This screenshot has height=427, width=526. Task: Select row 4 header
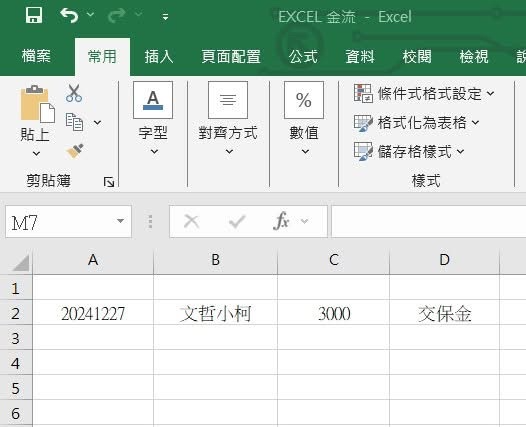[16, 363]
